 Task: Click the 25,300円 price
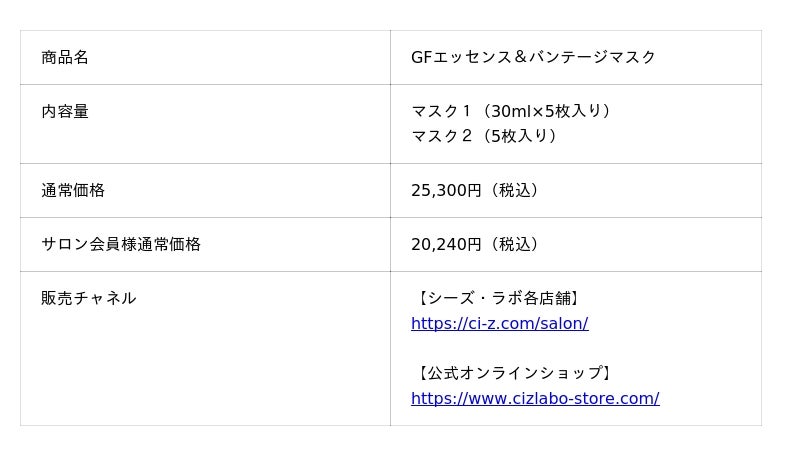(x=446, y=190)
